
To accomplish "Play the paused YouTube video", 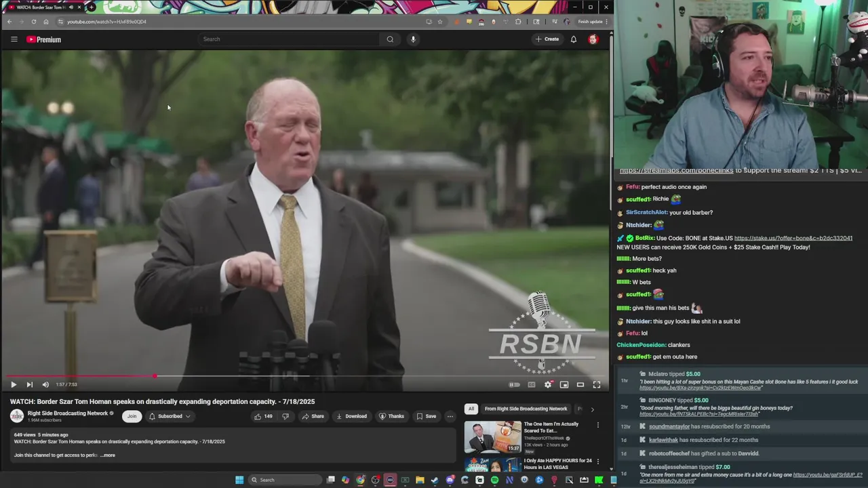I will 13,384.
